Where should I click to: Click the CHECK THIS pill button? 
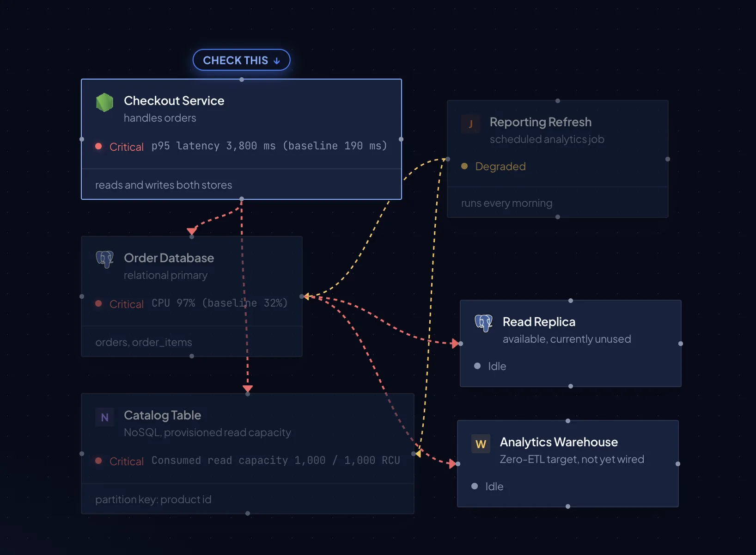coord(241,60)
